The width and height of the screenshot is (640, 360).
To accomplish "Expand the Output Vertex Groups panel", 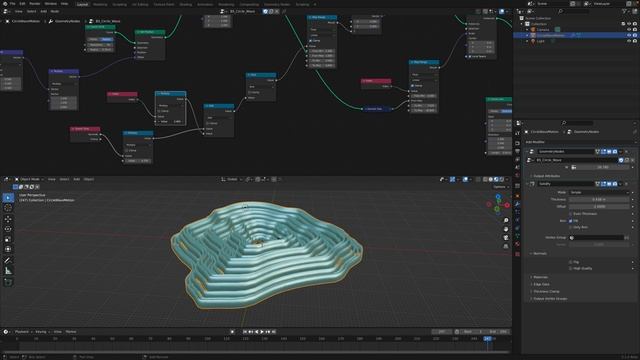I will [550, 299].
